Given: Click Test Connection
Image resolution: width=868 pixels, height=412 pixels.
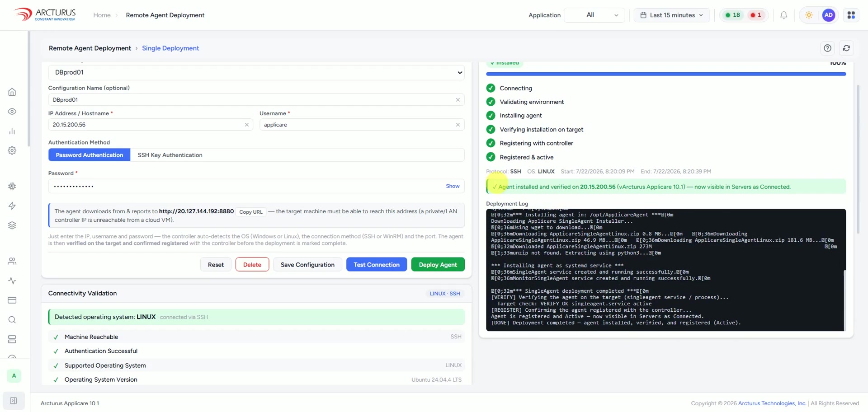Looking at the screenshot, I should pyautogui.click(x=377, y=265).
